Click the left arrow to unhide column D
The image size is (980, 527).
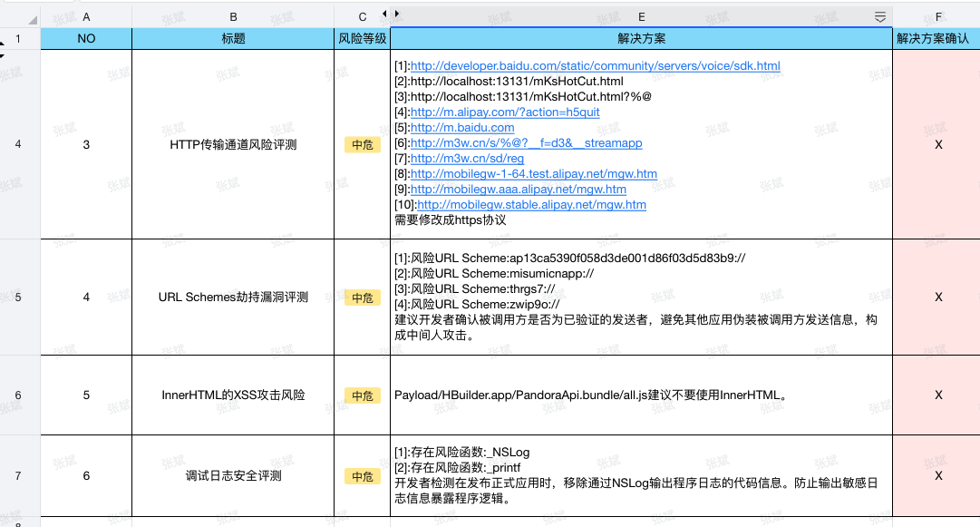(383, 14)
